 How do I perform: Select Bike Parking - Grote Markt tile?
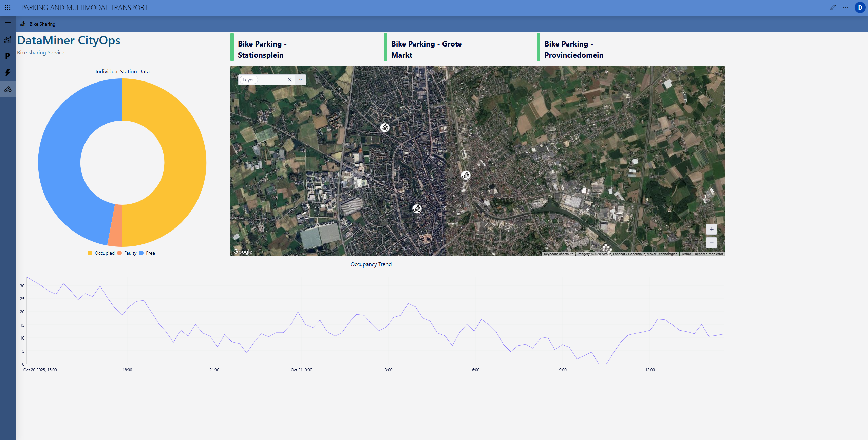(426, 49)
